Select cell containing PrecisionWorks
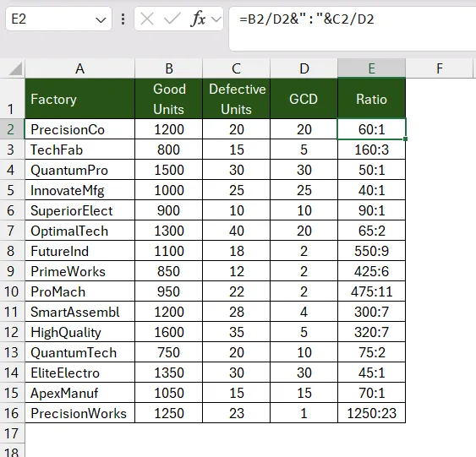 79,413
